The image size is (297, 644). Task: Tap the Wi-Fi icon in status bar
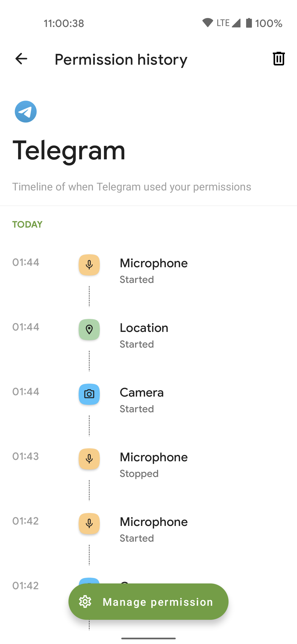tap(208, 23)
